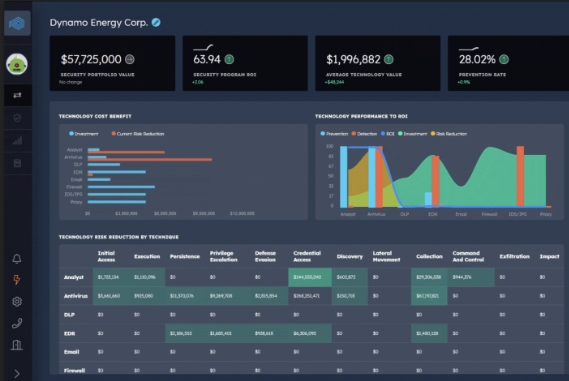This screenshot has height=381, width=569.
Task: Open settings gear in the sidebar
Action: pos(17,302)
